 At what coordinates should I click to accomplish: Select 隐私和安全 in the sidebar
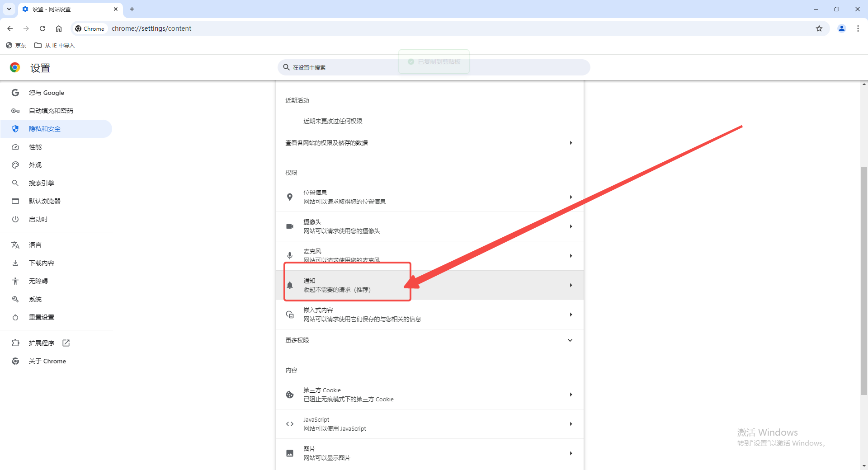tap(57, 129)
